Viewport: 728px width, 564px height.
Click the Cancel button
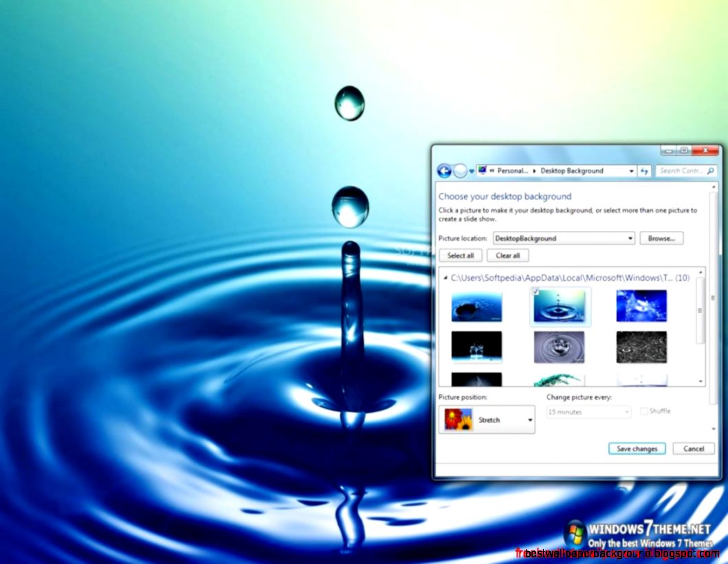[x=694, y=449]
